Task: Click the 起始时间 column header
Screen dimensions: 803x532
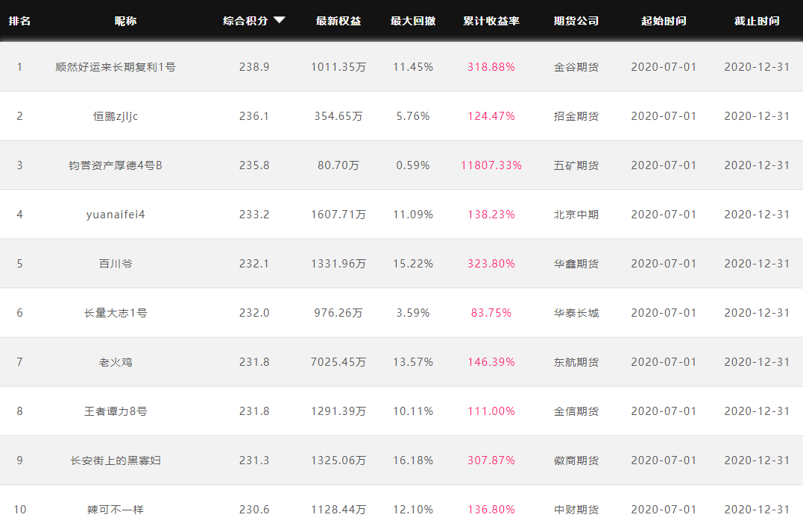Action: click(x=664, y=21)
